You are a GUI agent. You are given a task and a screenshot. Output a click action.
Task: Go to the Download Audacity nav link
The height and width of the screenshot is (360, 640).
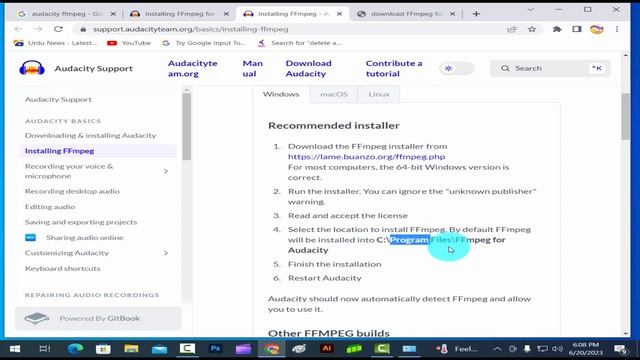pos(309,68)
